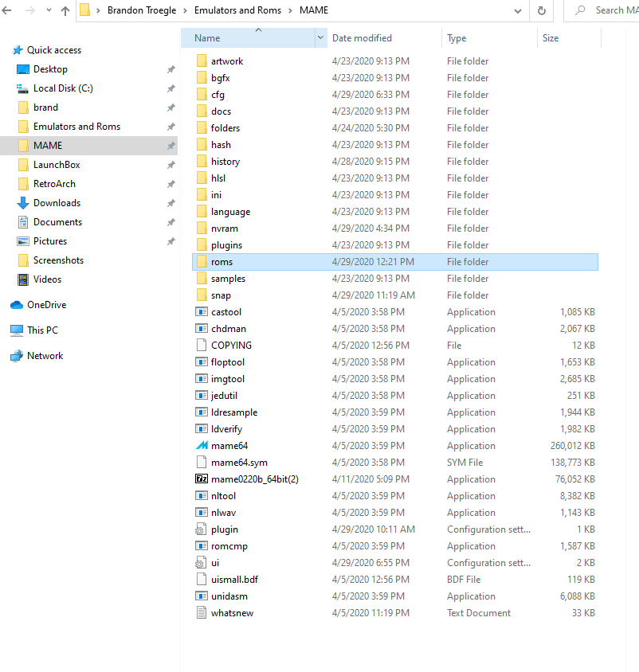Select the snap folder icon
This screenshot has height=672, width=639.
[202, 295]
